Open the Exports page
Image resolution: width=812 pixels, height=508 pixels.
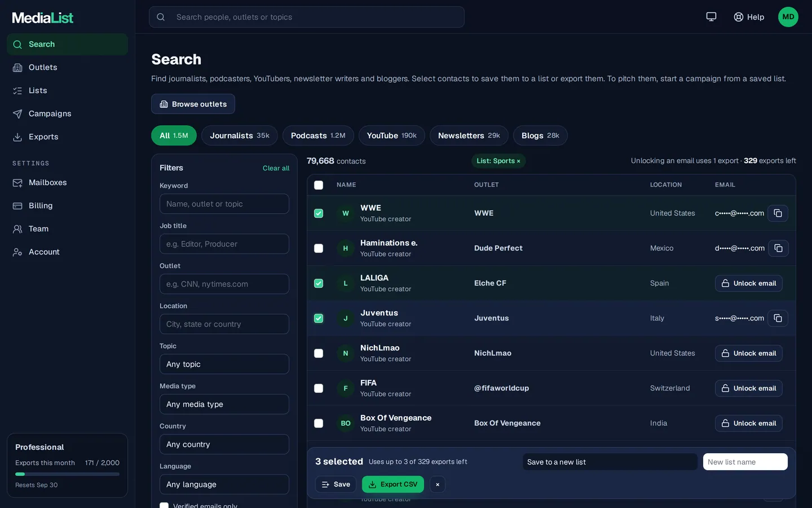pyautogui.click(x=67, y=137)
